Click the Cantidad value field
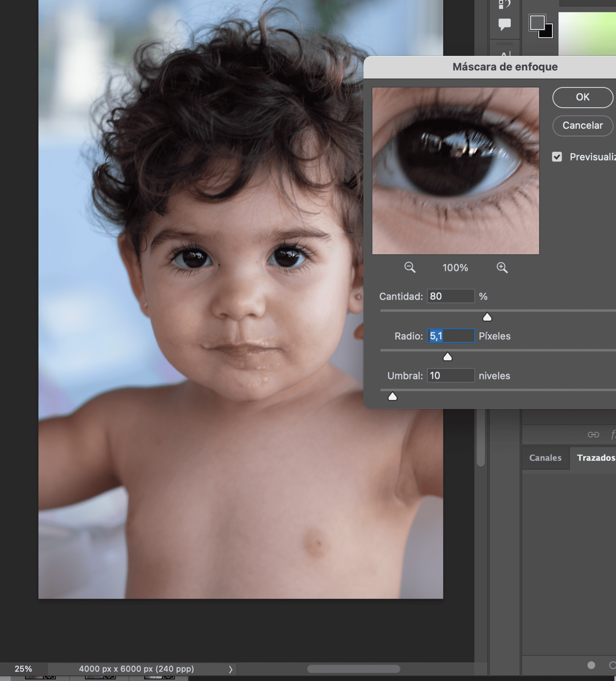616x681 pixels. (451, 296)
